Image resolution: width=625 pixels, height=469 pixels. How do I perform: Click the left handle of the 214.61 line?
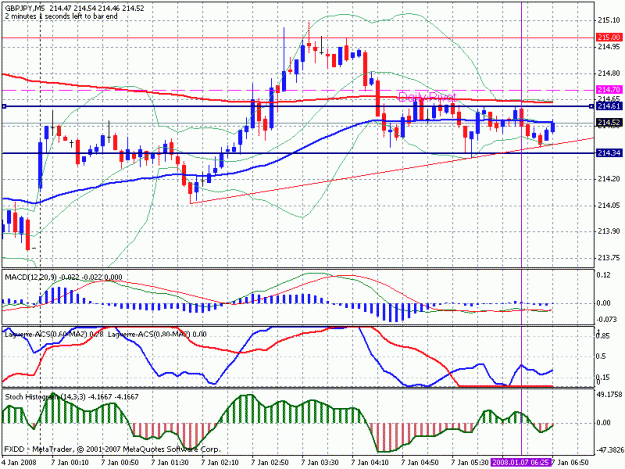click(x=4, y=106)
